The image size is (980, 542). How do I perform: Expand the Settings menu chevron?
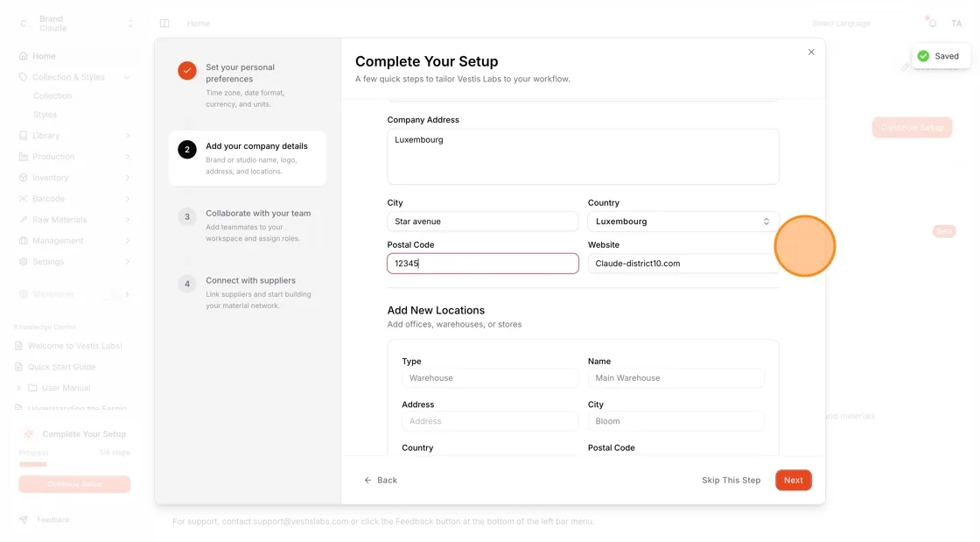click(128, 262)
